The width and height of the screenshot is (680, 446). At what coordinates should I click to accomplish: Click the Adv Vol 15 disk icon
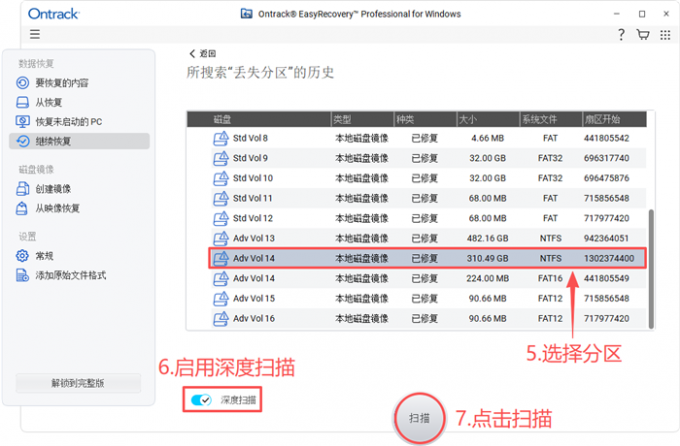coord(221,298)
